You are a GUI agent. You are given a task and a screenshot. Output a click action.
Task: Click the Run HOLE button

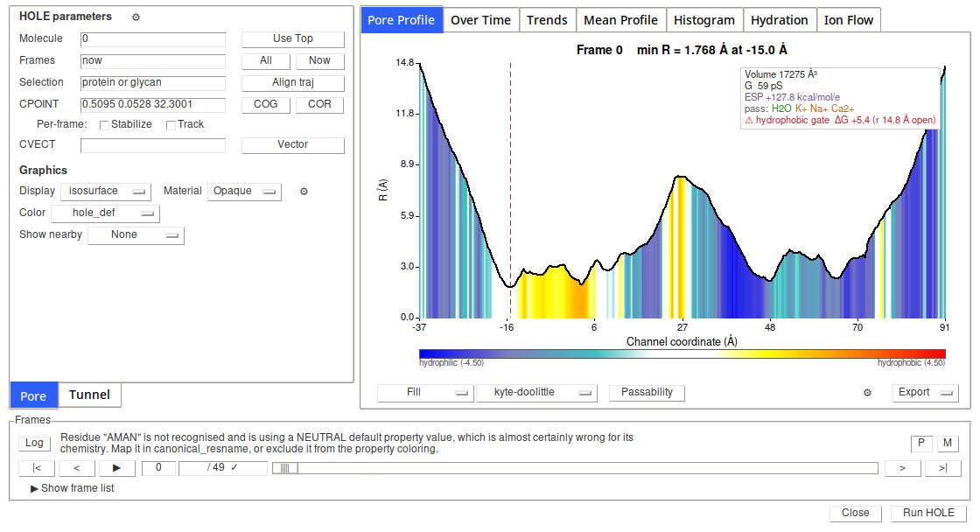[x=928, y=514]
